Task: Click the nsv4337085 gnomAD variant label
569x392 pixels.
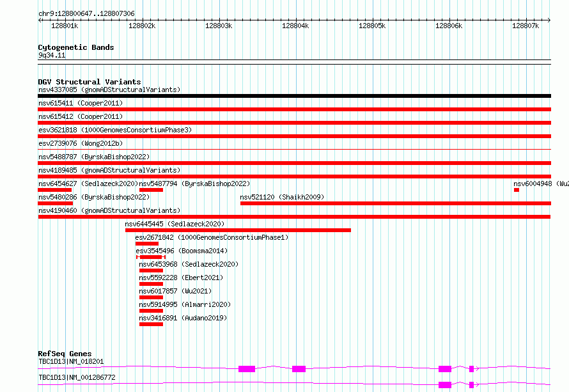Action: 109,90
